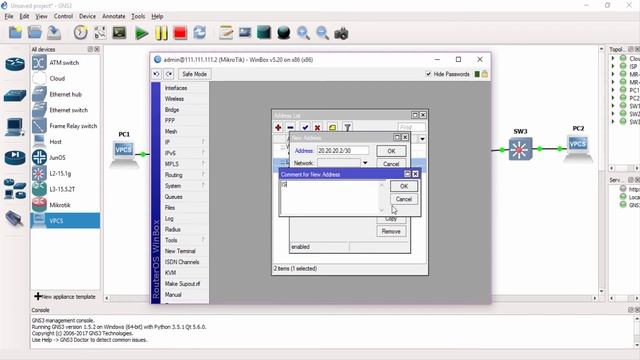Screen dimensions: 640x360
Task: Select JunOS device in All devices list
Action: coord(65,158)
